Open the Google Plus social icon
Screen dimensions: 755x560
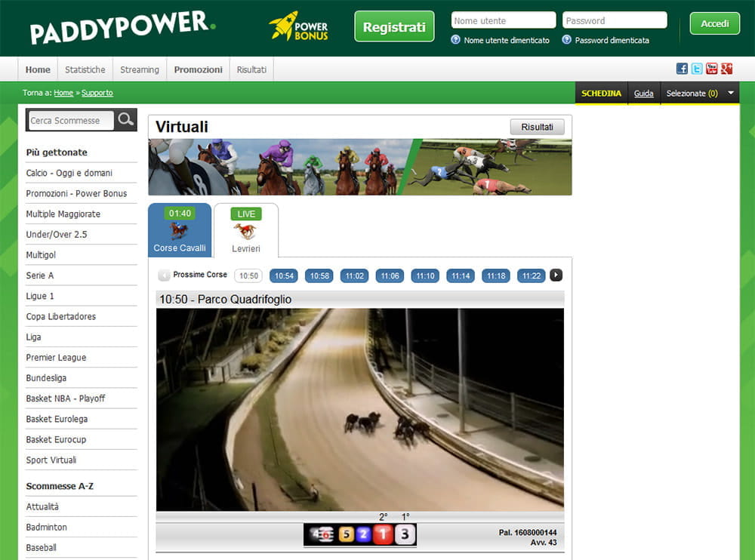click(x=726, y=69)
